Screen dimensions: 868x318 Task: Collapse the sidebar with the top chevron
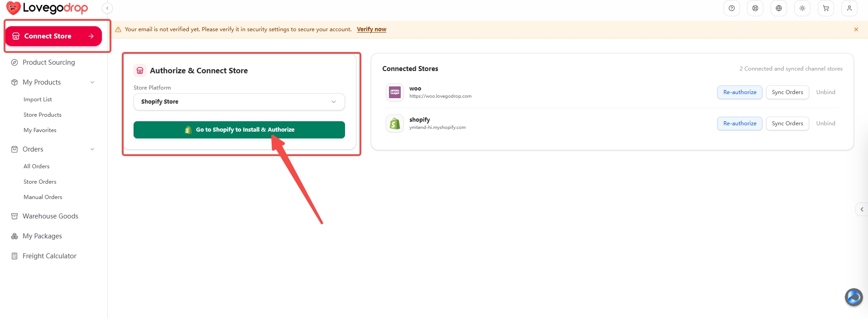tap(107, 8)
